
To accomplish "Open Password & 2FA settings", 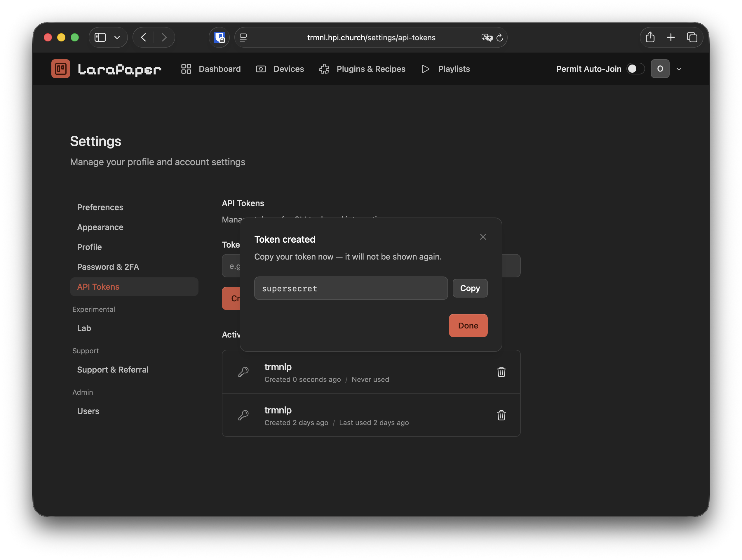I will click(x=108, y=267).
